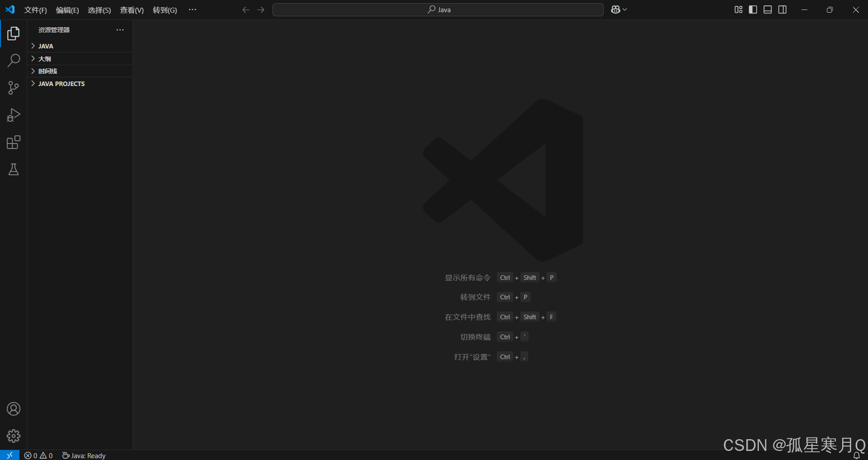
Task: Click the 转到文件 shortcut hint
Action: click(475, 297)
